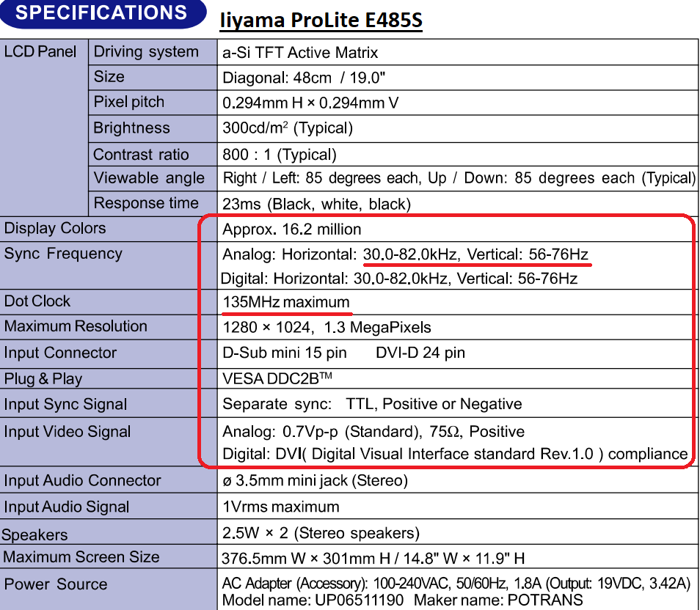This screenshot has width=700, height=610.
Task: Click the "Driving system" label
Action: pos(146,52)
